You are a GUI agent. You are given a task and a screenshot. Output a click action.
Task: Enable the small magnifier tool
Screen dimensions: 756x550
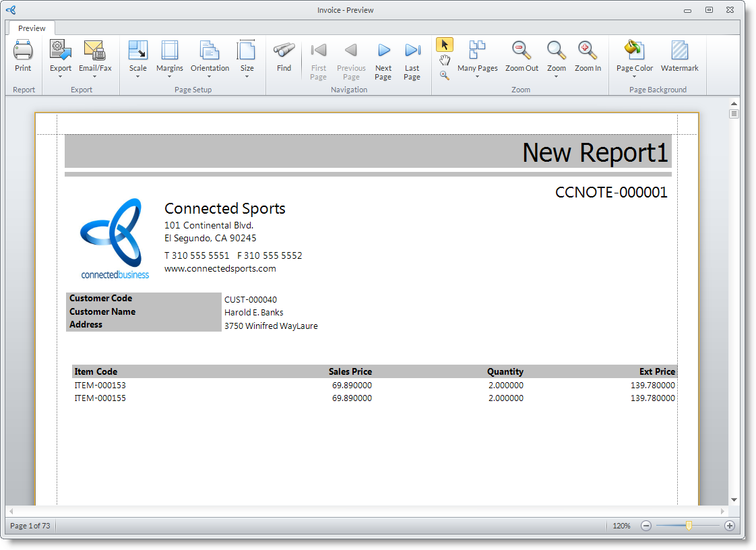pyautogui.click(x=445, y=75)
